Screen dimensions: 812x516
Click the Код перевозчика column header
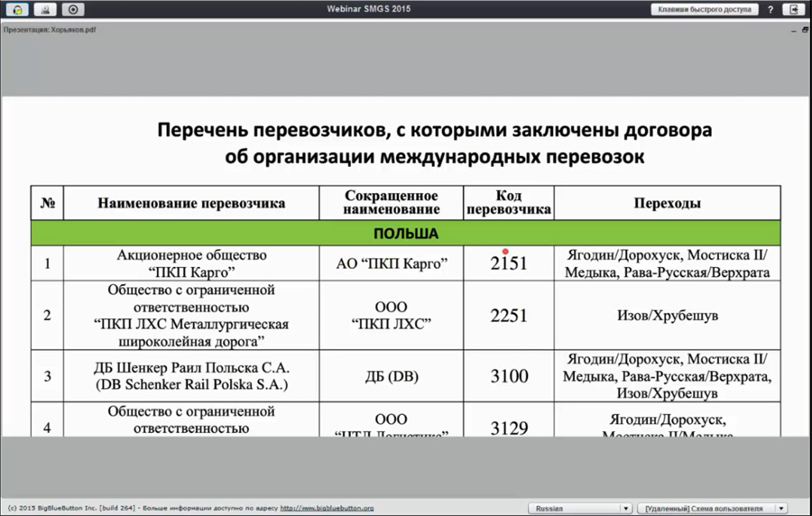(x=509, y=203)
